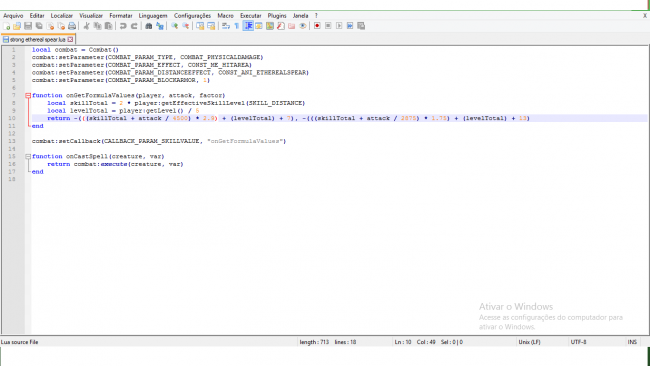Close the strong ethereal spear.lua tab

pyautogui.click(x=70, y=39)
